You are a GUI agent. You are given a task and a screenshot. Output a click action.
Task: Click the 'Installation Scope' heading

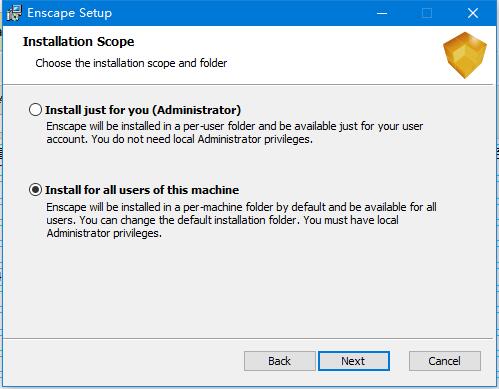78,42
